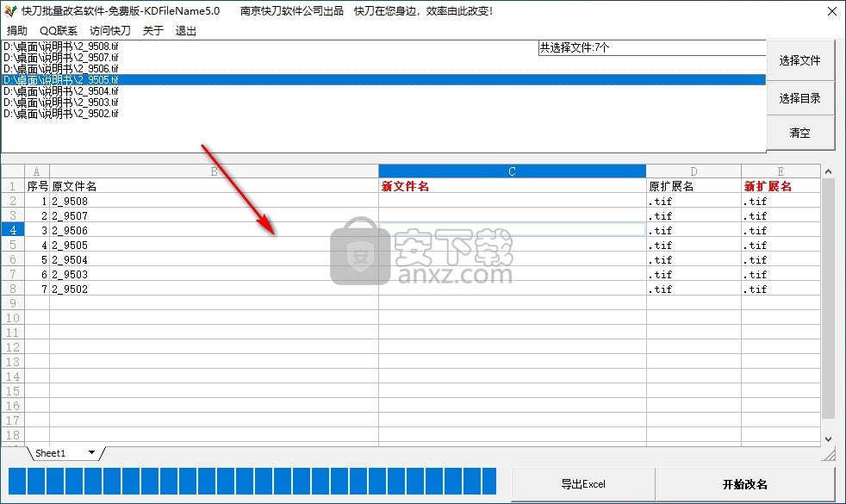Screen dimensions: 846x504
Task: Select column D header
Action: point(694,171)
